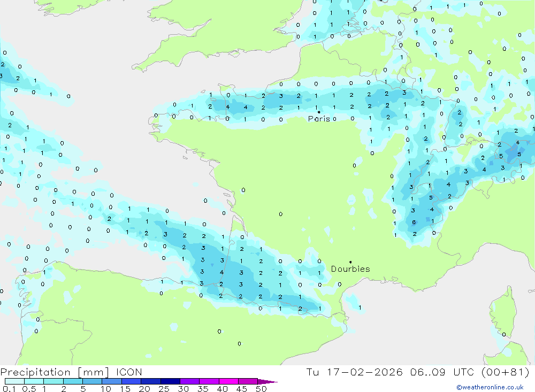This screenshot has height=392, width=535.
Task: Click the 'Precipitation [mm]' legend title
Action: point(55,372)
